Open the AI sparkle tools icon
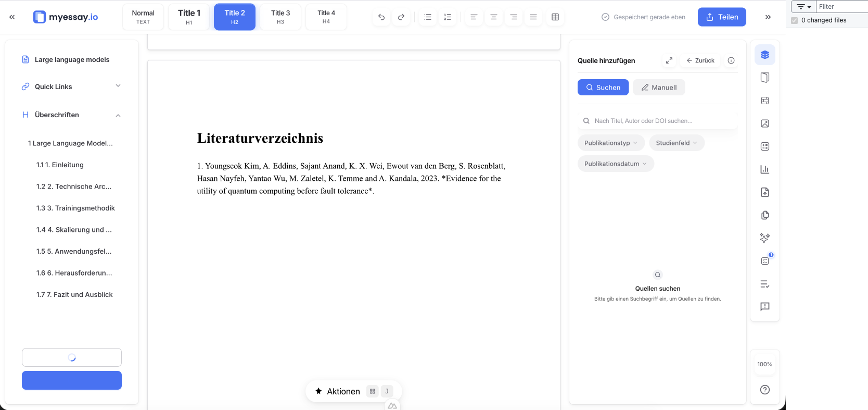The image size is (868, 410). [x=764, y=238]
